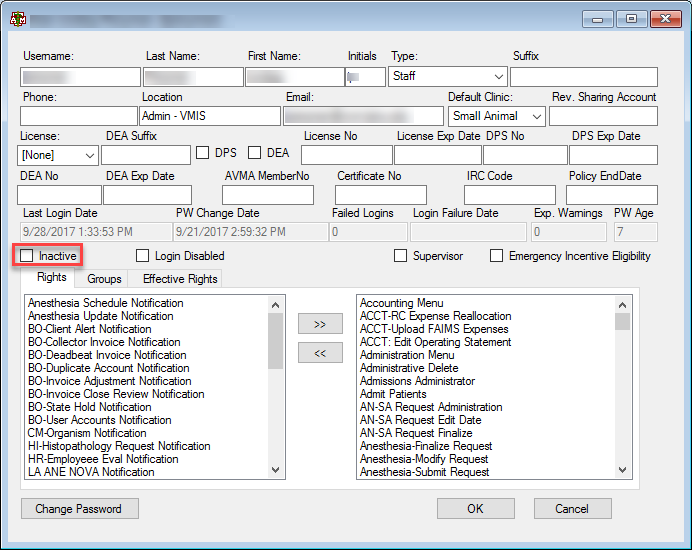Remove selected right with the << button

point(320,353)
